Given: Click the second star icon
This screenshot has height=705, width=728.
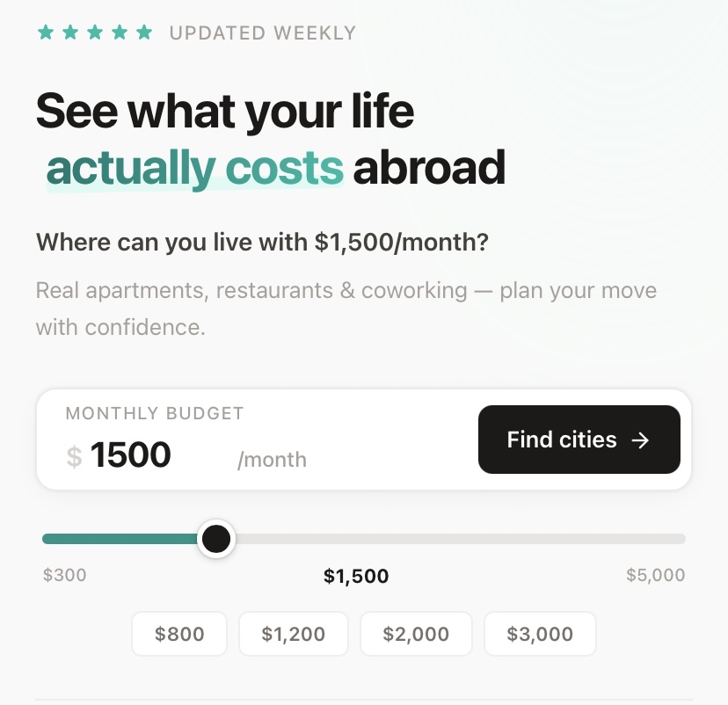Looking at the screenshot, I should [70, 33].
